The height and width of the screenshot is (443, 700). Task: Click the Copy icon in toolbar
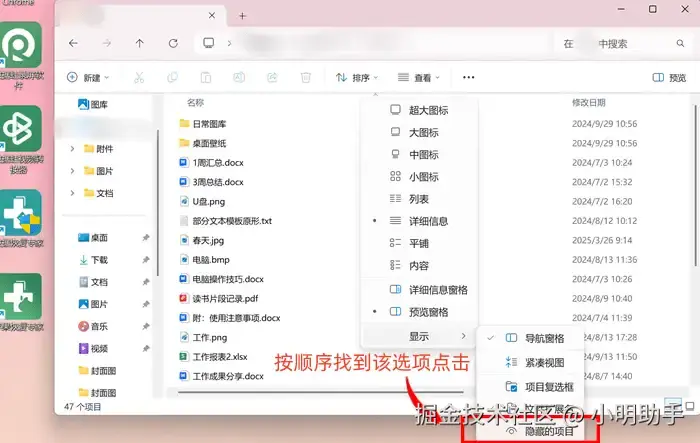[x=172, y=77]
